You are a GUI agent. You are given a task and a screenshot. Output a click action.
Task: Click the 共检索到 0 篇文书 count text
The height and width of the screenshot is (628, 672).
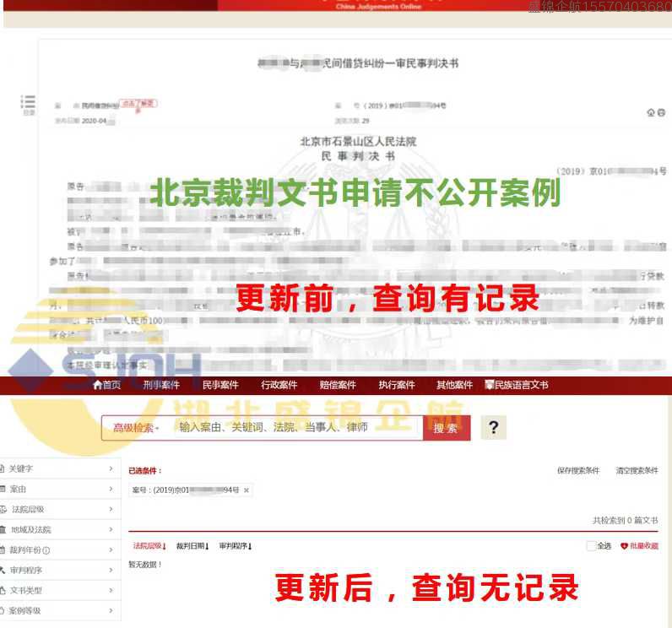tap(625, 521)
